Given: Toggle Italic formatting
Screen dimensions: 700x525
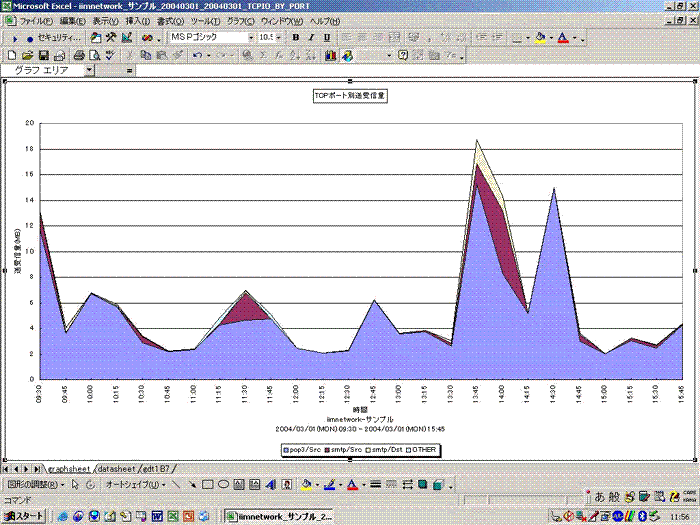Looking at the screenshot, I should (311, 37).
